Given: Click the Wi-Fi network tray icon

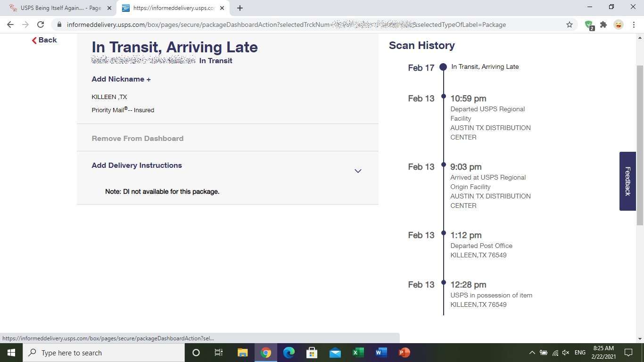Looking at the screenshot, I should pyautogui.click(x=555, y=353).
